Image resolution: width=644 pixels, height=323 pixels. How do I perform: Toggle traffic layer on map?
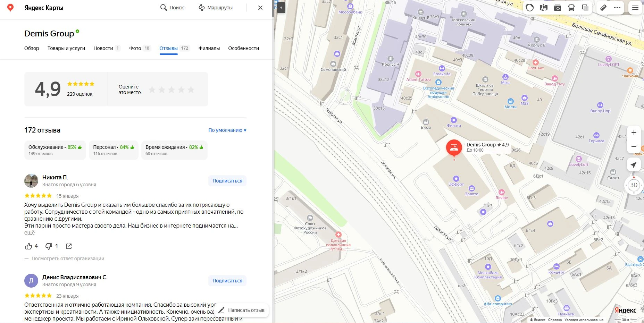[x=530, y=8]
